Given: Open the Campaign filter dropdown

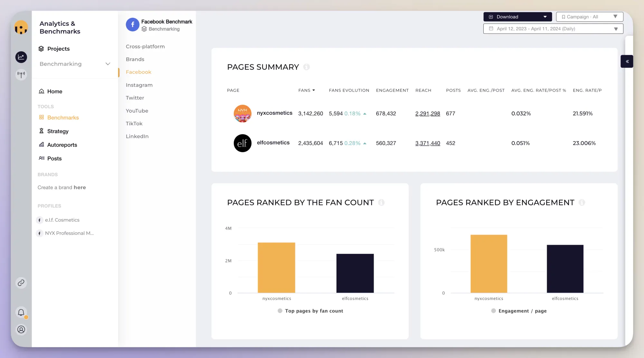Looking at the screenshot, I should [x=589, y=17].
